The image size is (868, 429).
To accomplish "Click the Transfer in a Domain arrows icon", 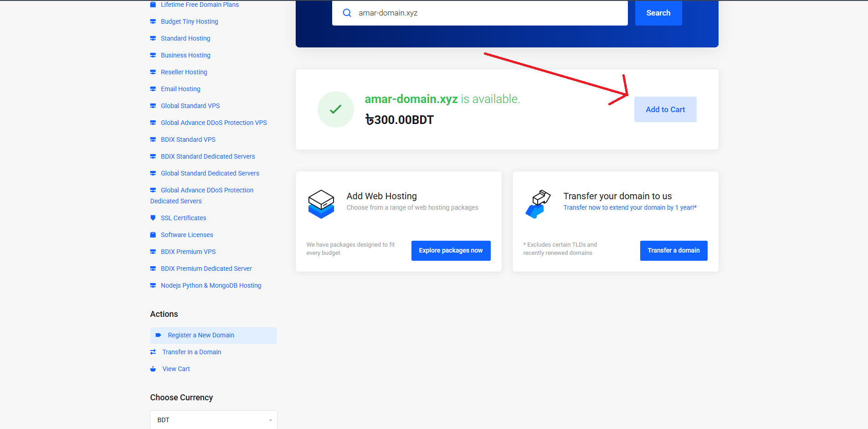I will (x=153, y=352).
